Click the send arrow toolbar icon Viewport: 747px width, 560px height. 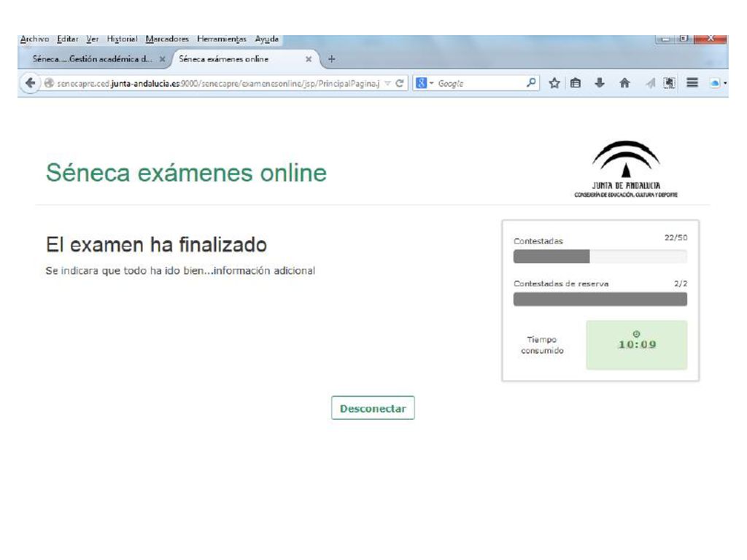point(650,83)
